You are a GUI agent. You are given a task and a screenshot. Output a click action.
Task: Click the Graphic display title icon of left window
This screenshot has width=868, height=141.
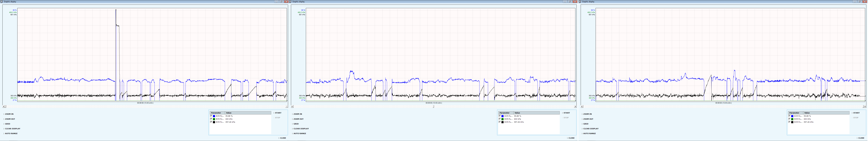click(2, 2)
